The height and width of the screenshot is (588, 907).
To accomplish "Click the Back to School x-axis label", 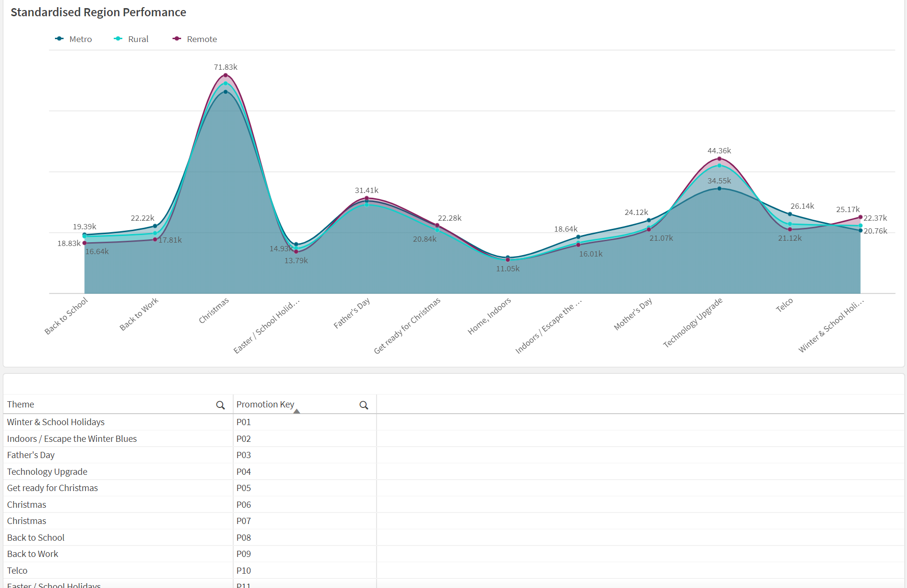I will [66, 316].
